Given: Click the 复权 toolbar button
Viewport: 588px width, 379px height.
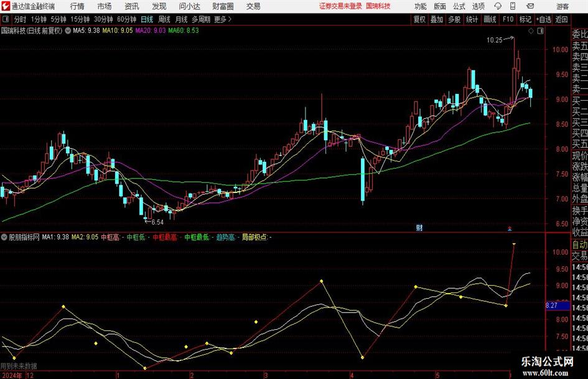Looking at the screenshot, I should click(419, 19).
